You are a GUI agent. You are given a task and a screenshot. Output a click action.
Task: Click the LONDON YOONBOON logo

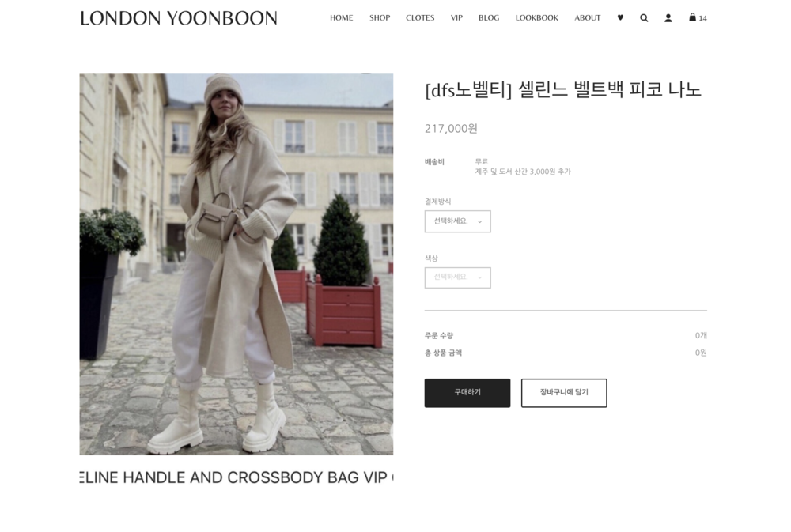179,18
